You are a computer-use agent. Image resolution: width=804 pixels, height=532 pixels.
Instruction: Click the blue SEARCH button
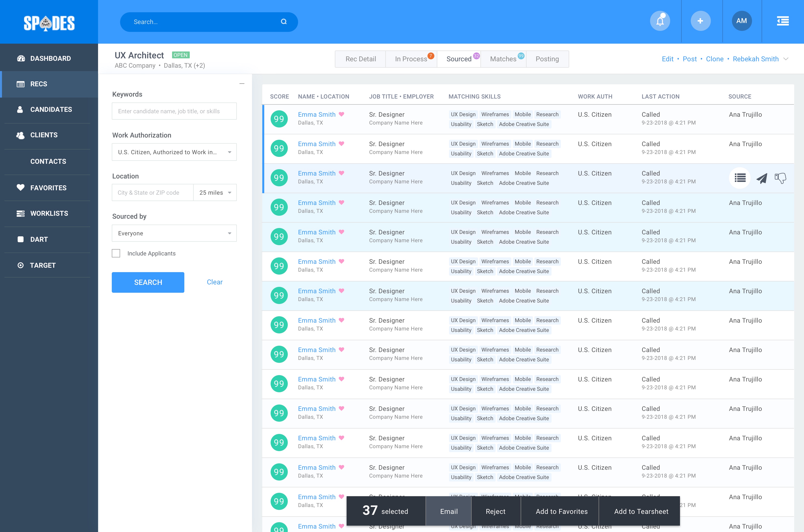coord(148,282)
